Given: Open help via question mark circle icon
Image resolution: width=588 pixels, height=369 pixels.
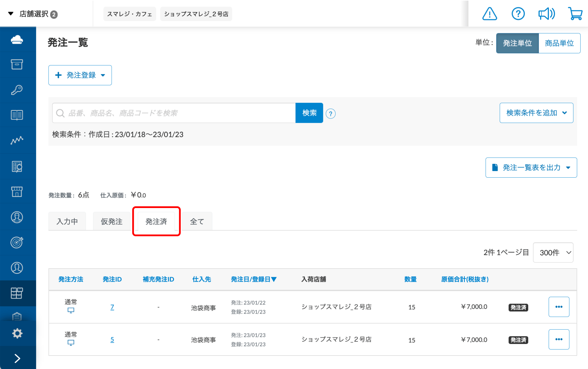Looking at the screenshot, I should (518, 14).
